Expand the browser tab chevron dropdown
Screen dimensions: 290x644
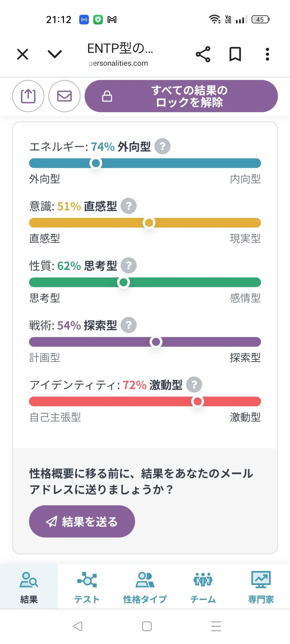pos(55,54)
